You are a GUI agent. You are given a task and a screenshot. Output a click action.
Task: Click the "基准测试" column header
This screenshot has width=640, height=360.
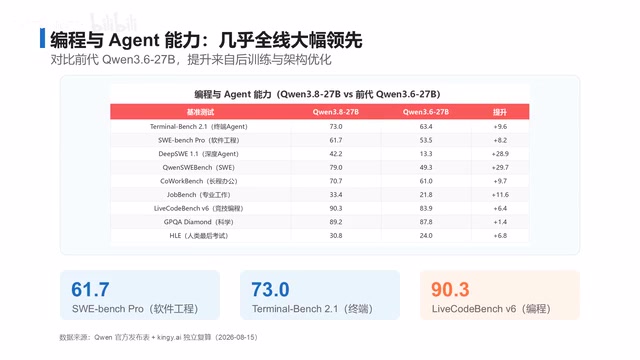[200, 112]
